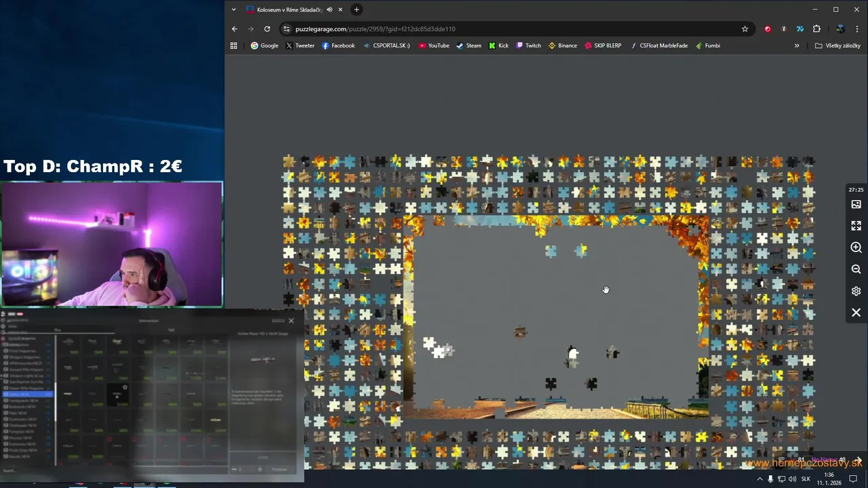Zoom in on the puzzle
This screenshot has width=868, height=488.
856,248
